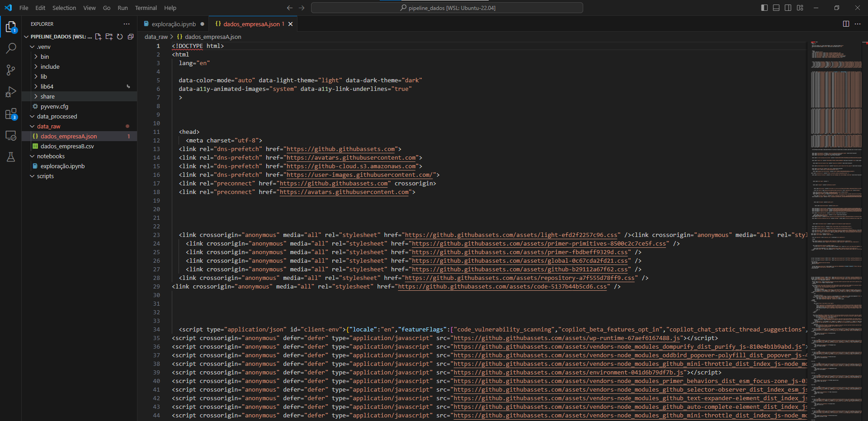Open the File menu
868x421 pixels.
point(24,8)
